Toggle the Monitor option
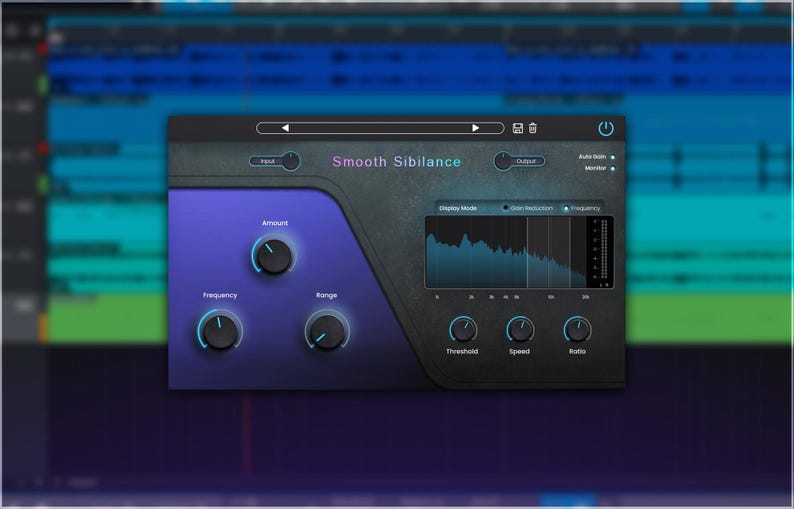This screenshot has height=509, width=794. (x=613, y=168)
